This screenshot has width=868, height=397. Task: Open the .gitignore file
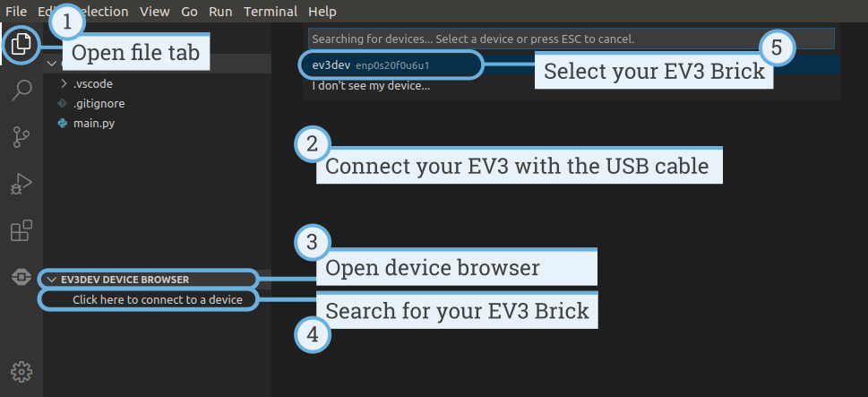pos(99,103)
